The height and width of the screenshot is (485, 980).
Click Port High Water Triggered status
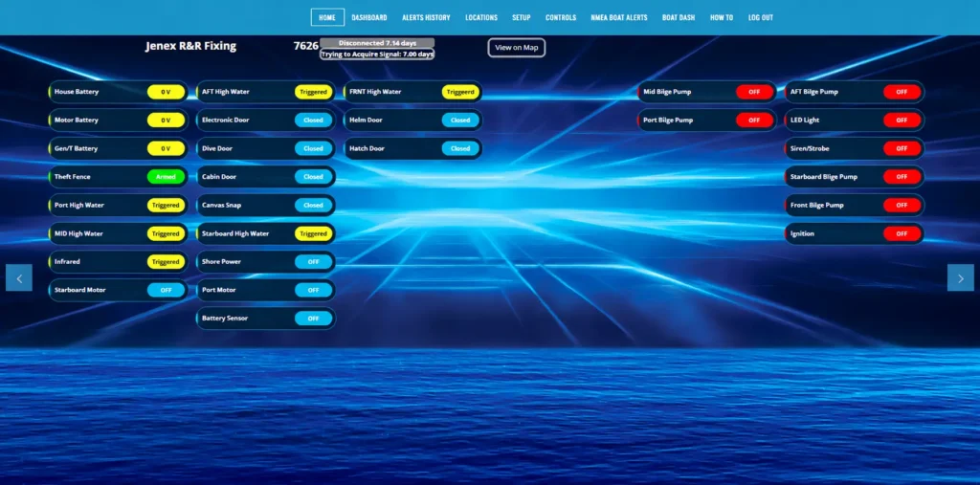(167, 205)
